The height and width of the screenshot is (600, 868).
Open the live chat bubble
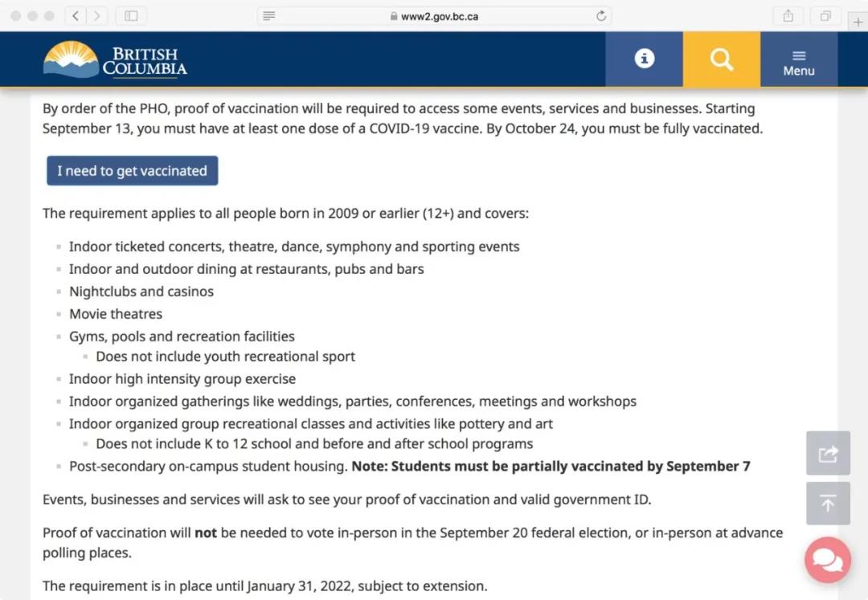coord(828,560)
